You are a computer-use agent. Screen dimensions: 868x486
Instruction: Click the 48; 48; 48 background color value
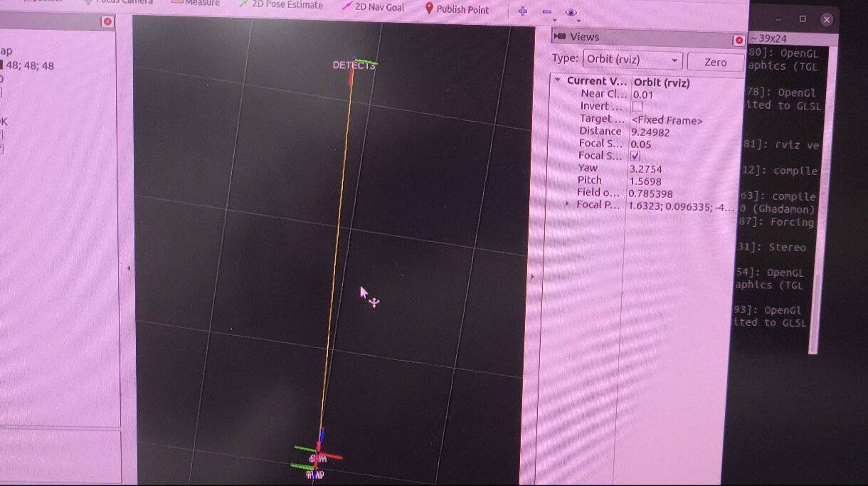coord(30,65)
